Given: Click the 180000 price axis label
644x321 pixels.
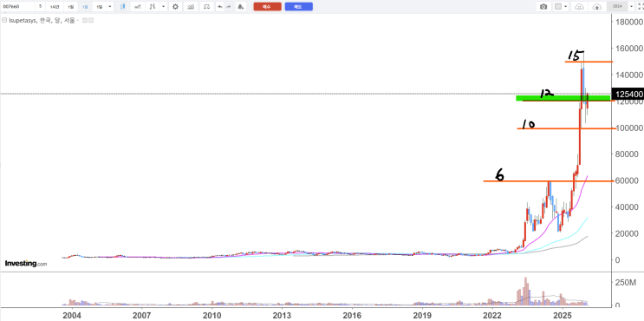Looking at the screenshot, I should click(629, 22).
